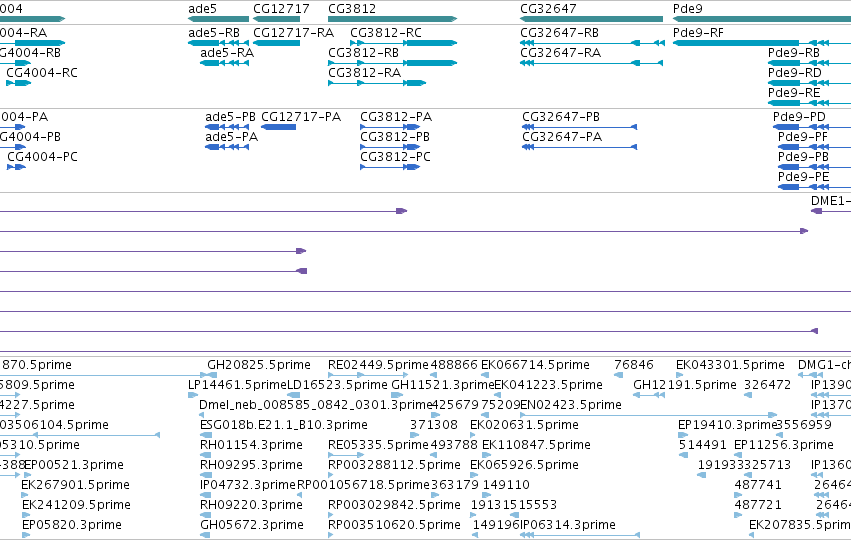Select the ade5 gene bar
The image size is (851, 540).
218,19
